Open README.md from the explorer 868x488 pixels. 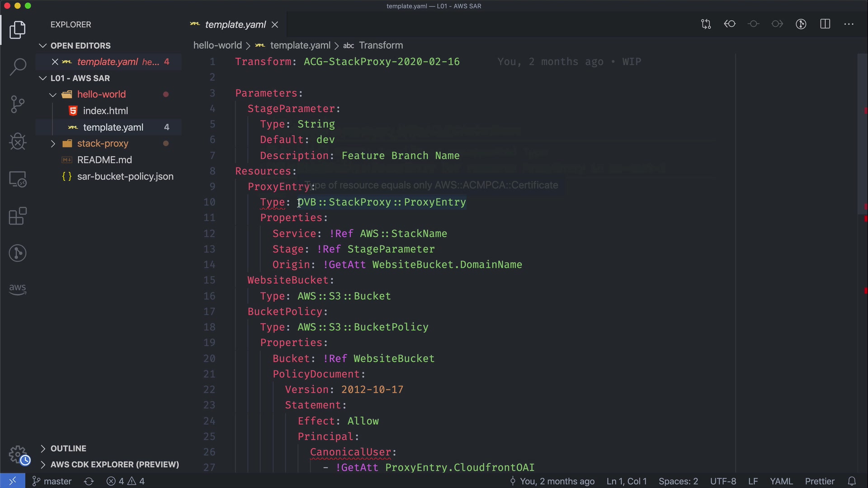click(x=104, y=160)
